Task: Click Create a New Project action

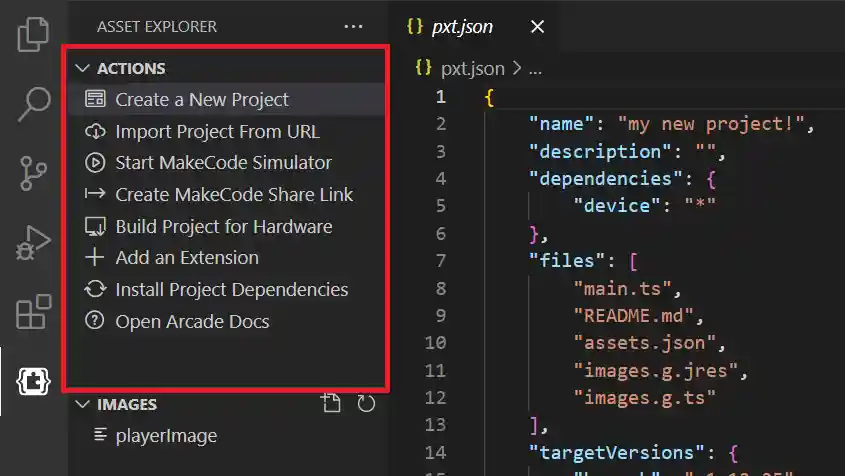Action: coord(225,99)
